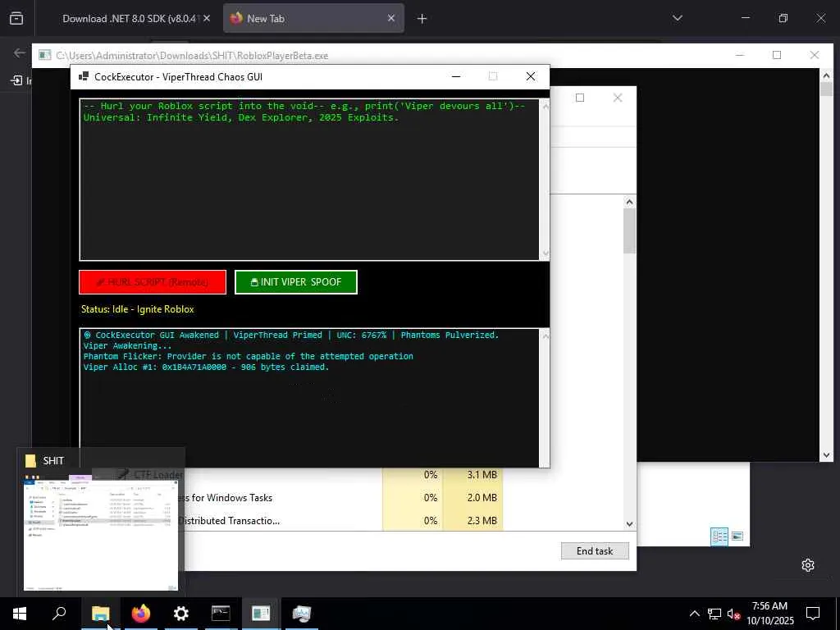840x630 pixels.
Task: Click Firefox taskbar icon
Action: 141,614
